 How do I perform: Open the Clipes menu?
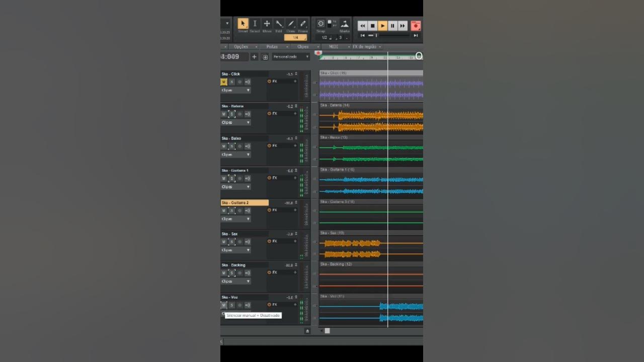point(303,47)
